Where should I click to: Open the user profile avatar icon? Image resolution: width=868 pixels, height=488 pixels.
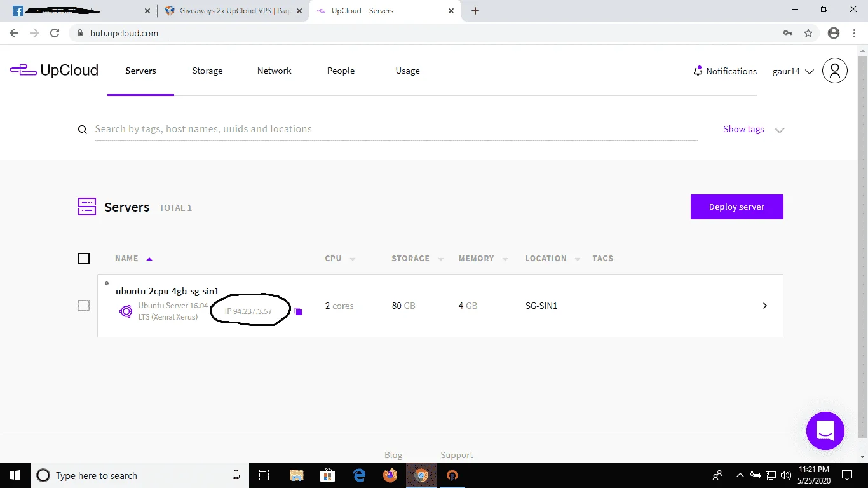(834, 71)
